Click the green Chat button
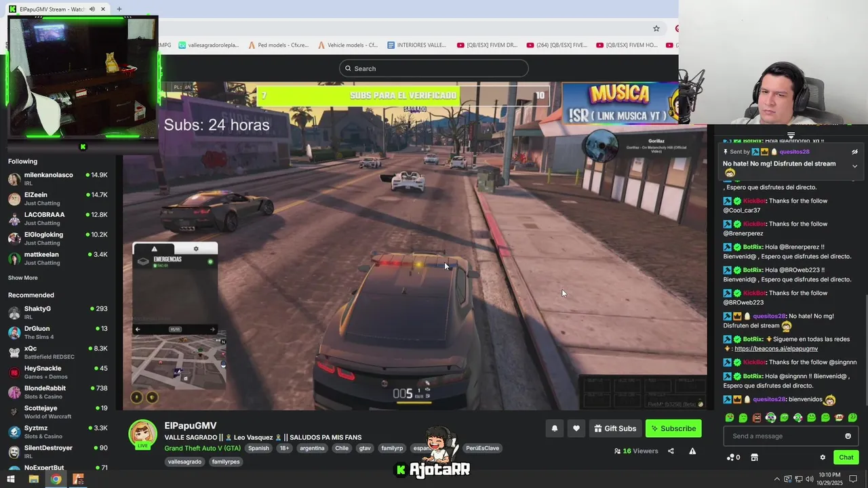Screen dimensions: 868x488 click(x=846, y=457)
